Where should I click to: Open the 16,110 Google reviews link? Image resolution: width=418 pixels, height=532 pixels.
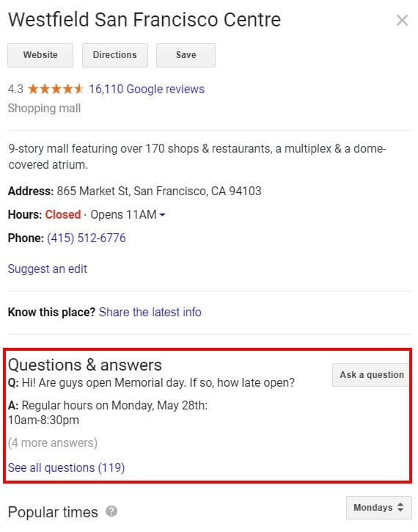[147, 90]
